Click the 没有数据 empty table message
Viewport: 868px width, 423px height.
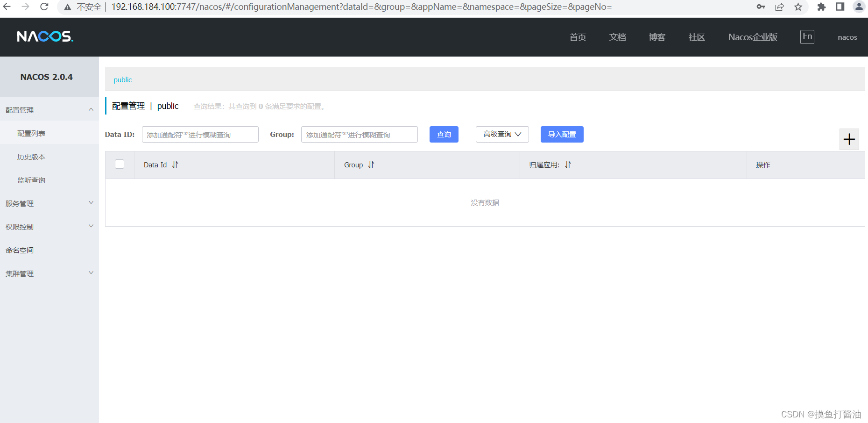click(485, 202)
